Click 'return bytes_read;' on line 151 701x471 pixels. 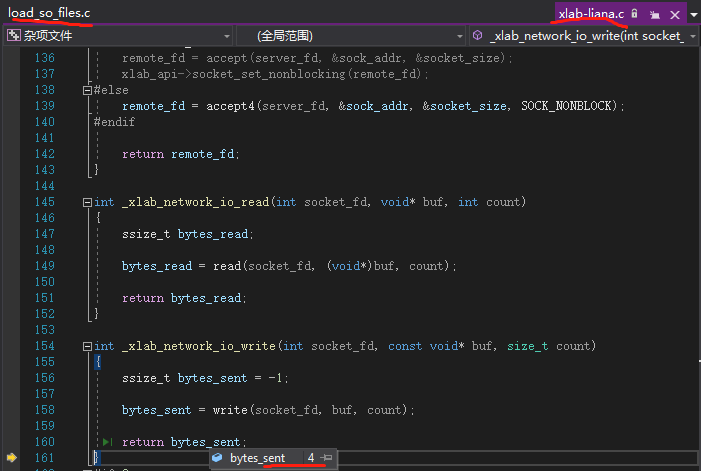coord(184,298)
